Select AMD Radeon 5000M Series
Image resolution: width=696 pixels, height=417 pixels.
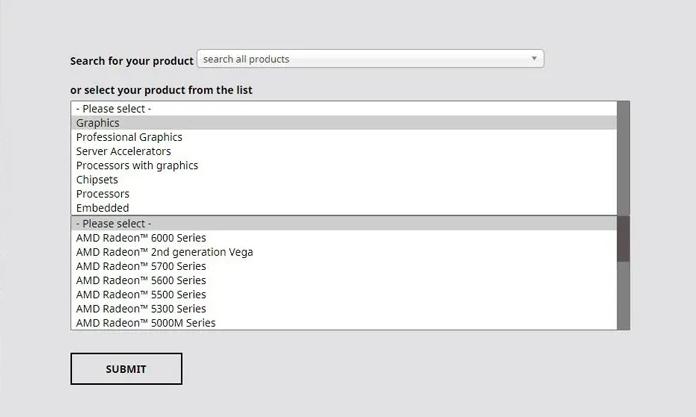coord(146,323)
